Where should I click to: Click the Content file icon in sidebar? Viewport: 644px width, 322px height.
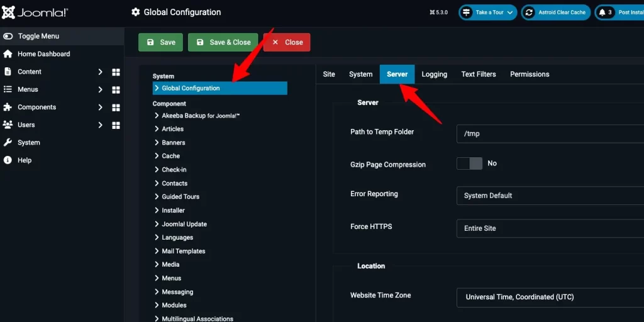click(8, 72)
